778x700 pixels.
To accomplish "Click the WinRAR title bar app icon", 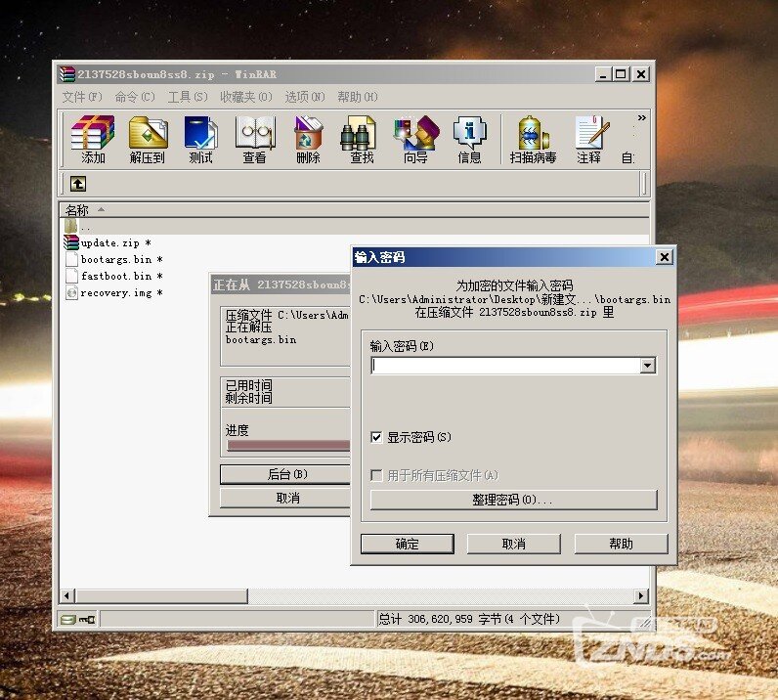I will click(x=67, y=74).
